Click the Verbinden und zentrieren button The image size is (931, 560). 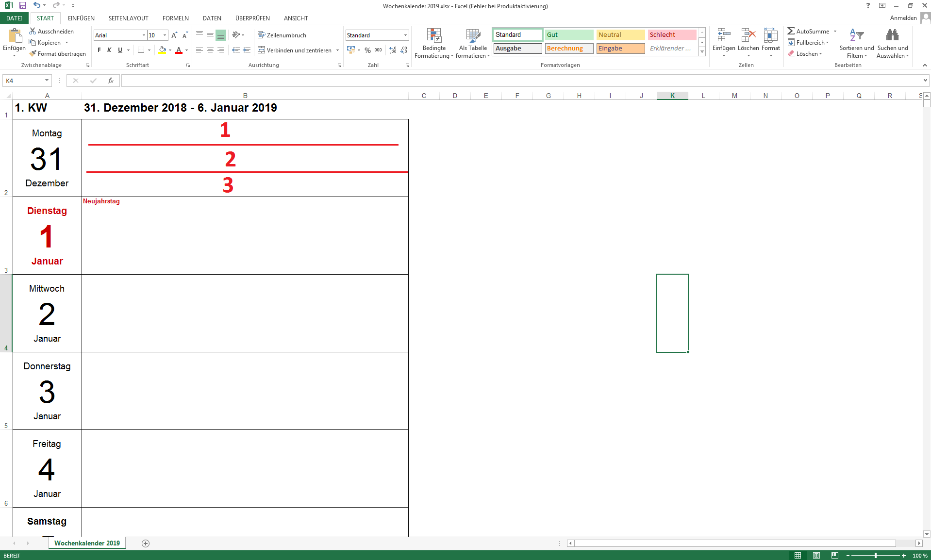(x=295, y=50)
